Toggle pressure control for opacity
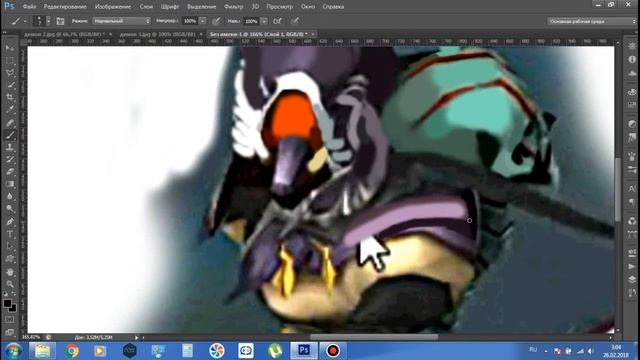The width and height of the screenshot is (640, 360). (216, 21)
